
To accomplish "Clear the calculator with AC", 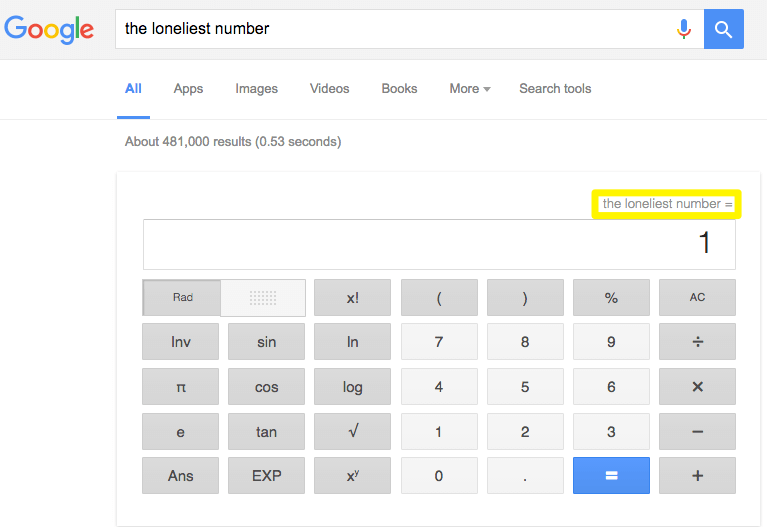I will (697, 298).
